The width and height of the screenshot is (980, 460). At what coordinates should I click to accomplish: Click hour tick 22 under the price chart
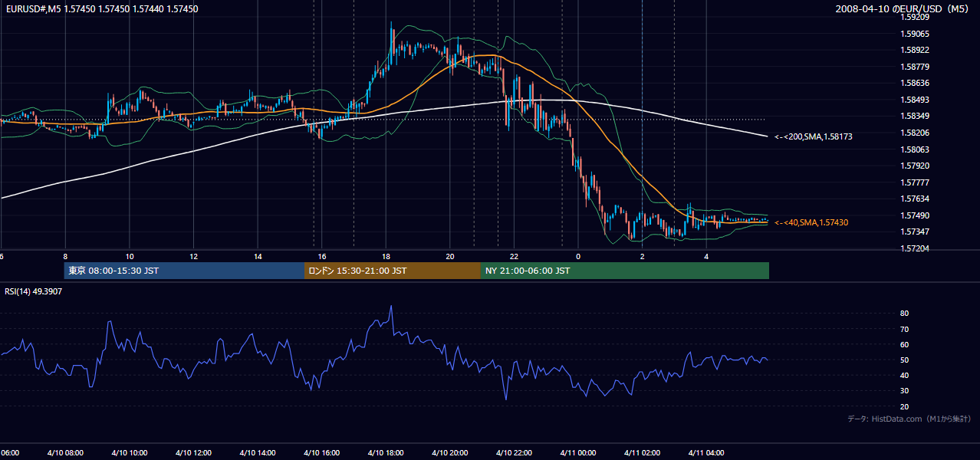click(x=514, y=256)
